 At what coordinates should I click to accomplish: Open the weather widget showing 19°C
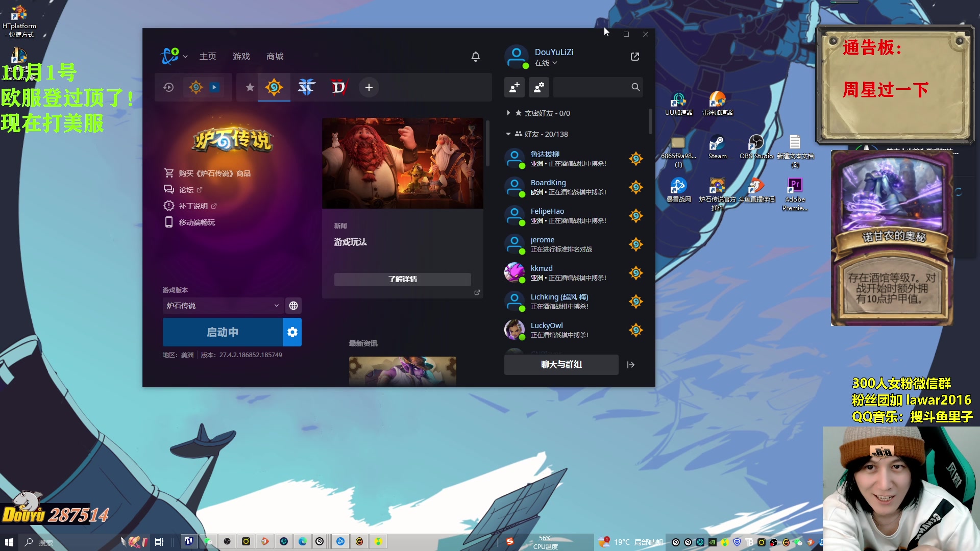tap(631, 542)
